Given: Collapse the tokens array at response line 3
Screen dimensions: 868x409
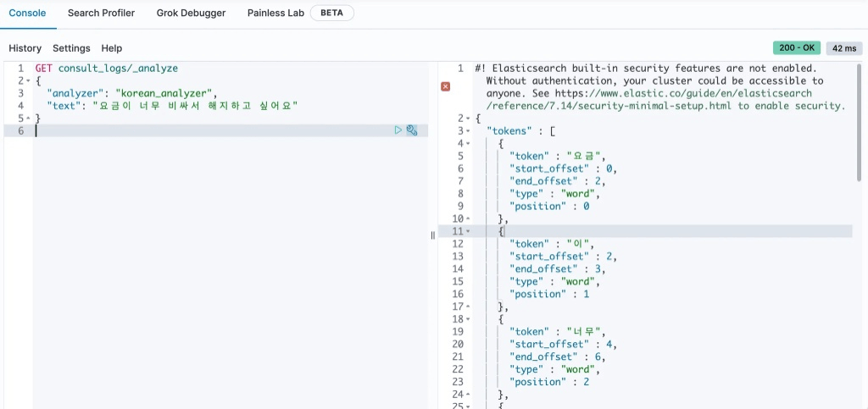Looking at the screenshot, I should (467, 131).
